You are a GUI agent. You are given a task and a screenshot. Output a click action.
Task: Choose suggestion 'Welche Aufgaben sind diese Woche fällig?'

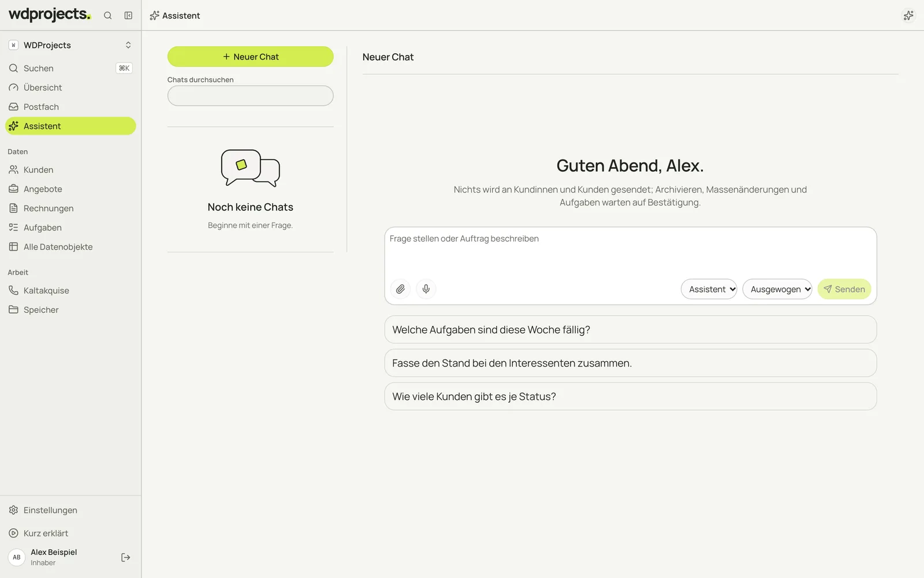tap(630, 329)
